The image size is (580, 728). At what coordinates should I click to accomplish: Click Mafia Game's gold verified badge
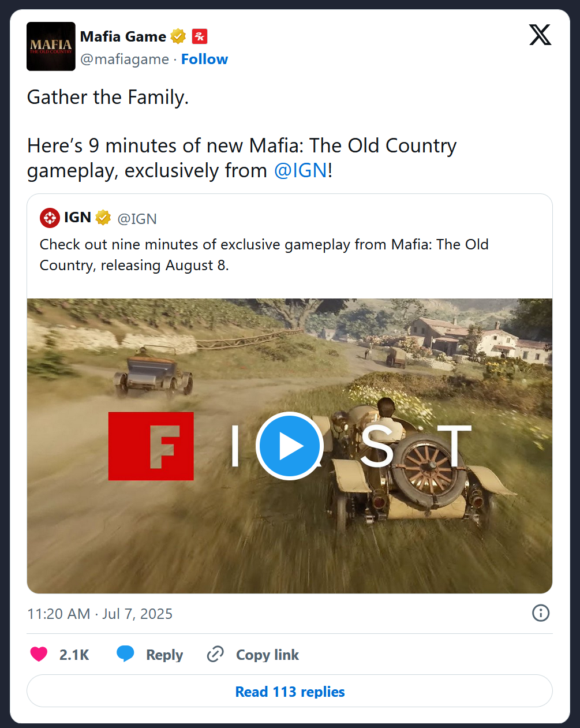(x=178, y=36)
